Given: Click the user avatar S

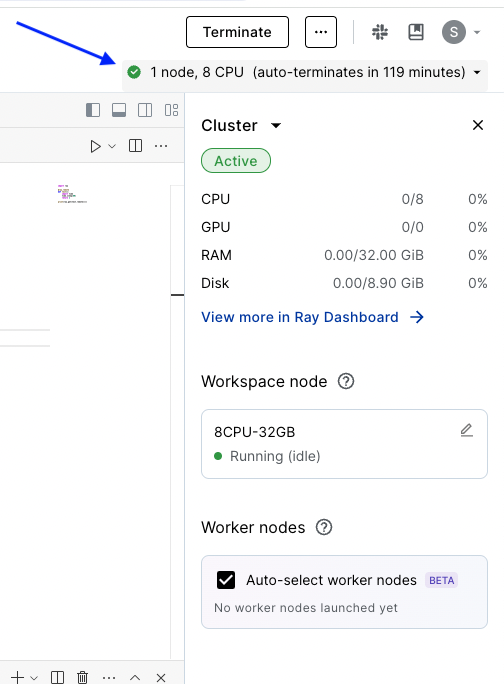Looking at the screenshot, I should tap(454, 32).
